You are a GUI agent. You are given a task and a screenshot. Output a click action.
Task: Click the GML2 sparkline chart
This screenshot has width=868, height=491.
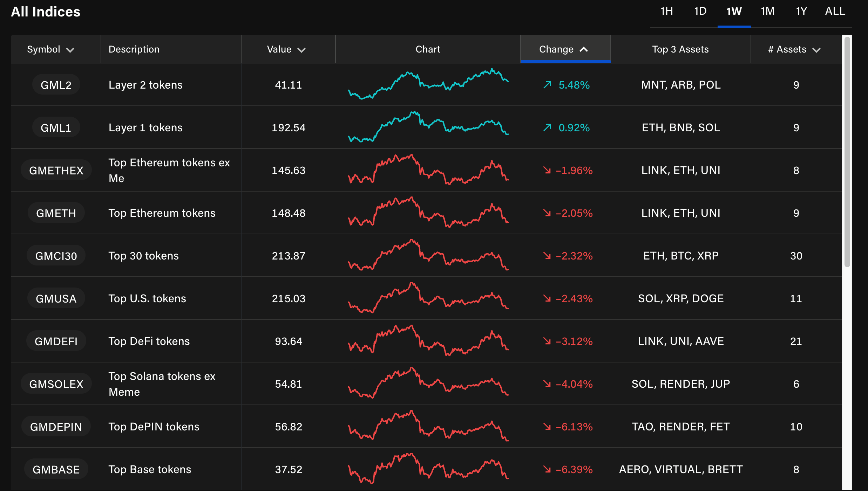428,85
